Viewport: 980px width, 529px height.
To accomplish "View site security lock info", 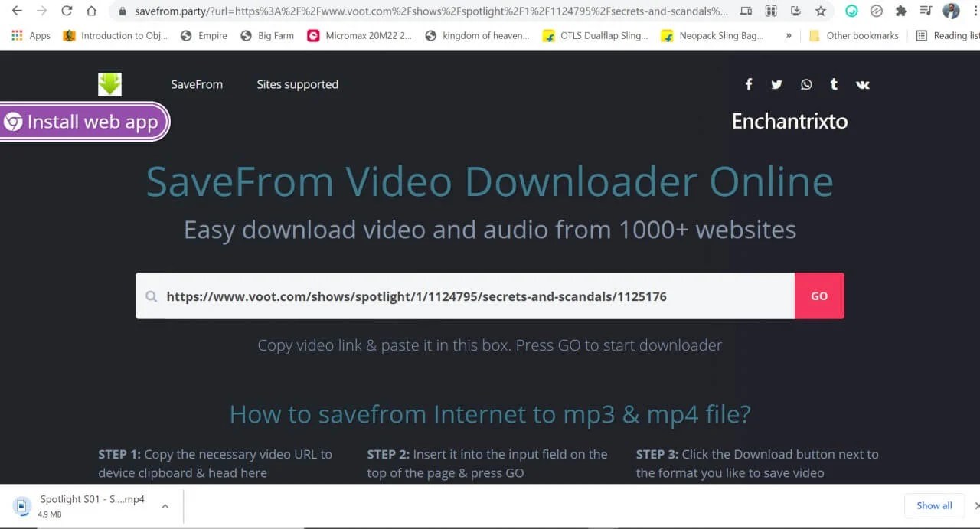I will [122, 11].
